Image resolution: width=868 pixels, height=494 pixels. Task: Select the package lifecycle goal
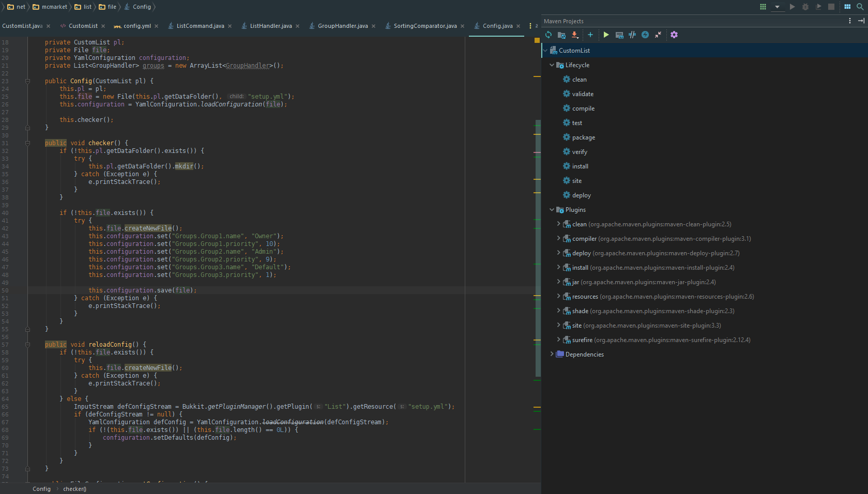583,137
